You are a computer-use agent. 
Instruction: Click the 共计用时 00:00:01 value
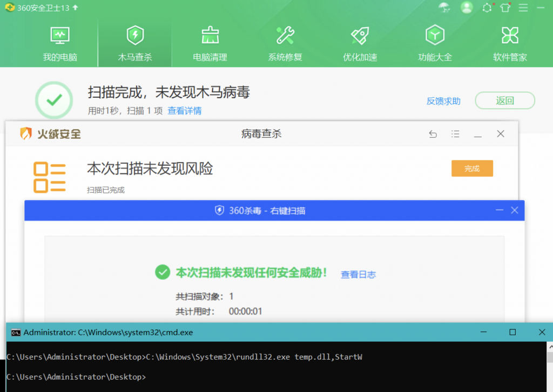[x=246, y=311]
